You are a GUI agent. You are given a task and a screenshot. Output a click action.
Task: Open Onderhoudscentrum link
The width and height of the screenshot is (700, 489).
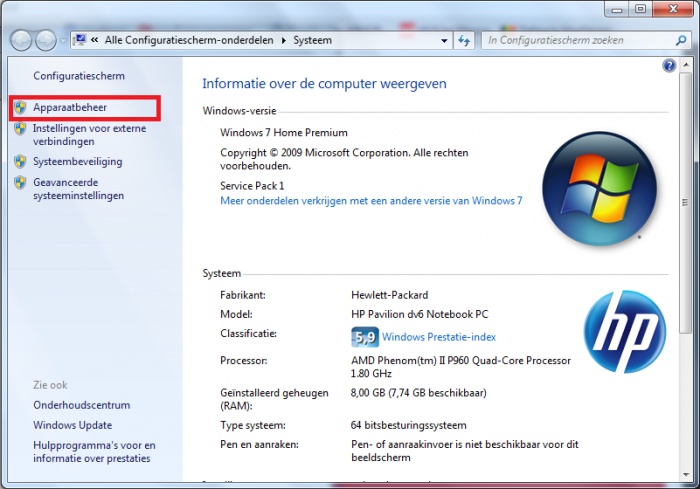click(x=82, y=405)
